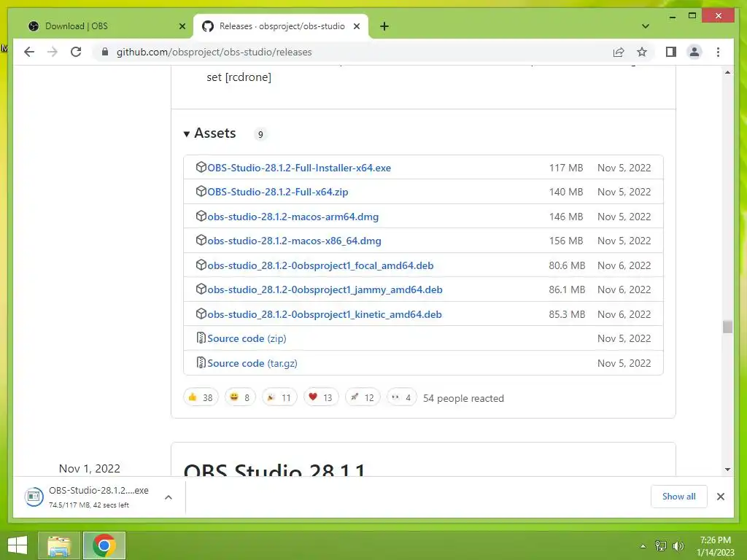Screen dimensions: 747x560
Task: Click the forward navigation arrow
Action: [53, 52]
